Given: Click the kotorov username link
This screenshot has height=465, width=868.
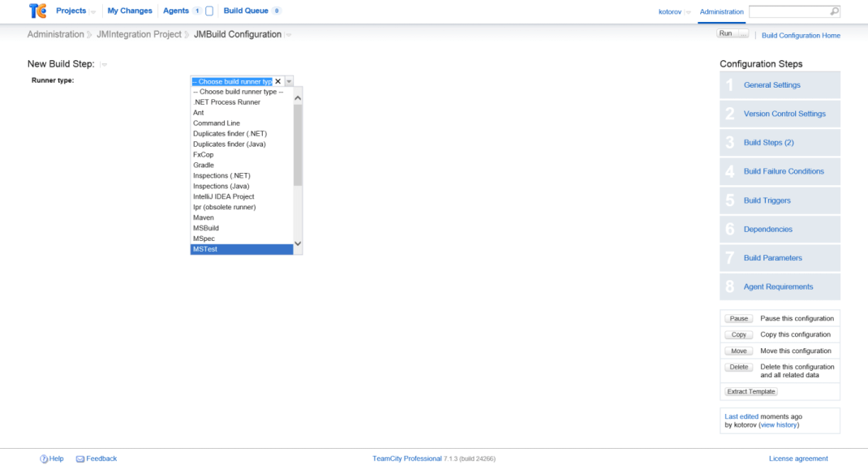Looking at the screenshot, I should coord(670,11).
